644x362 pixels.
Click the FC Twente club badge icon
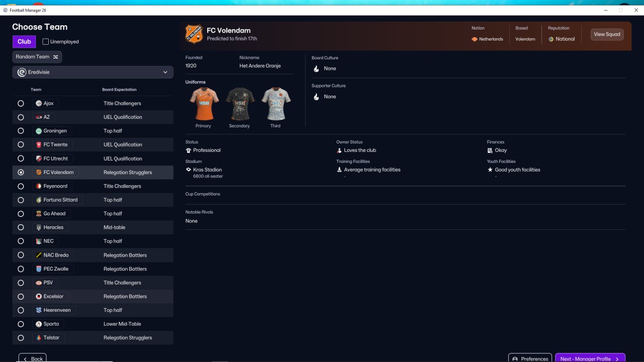coord(39,145)
